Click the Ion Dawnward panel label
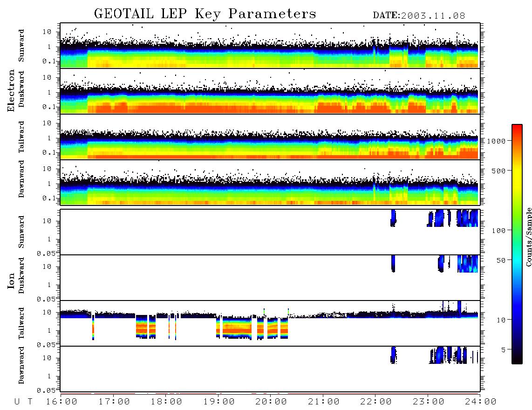The width and height of the screenshot is (532, 410). coord(21,365)
